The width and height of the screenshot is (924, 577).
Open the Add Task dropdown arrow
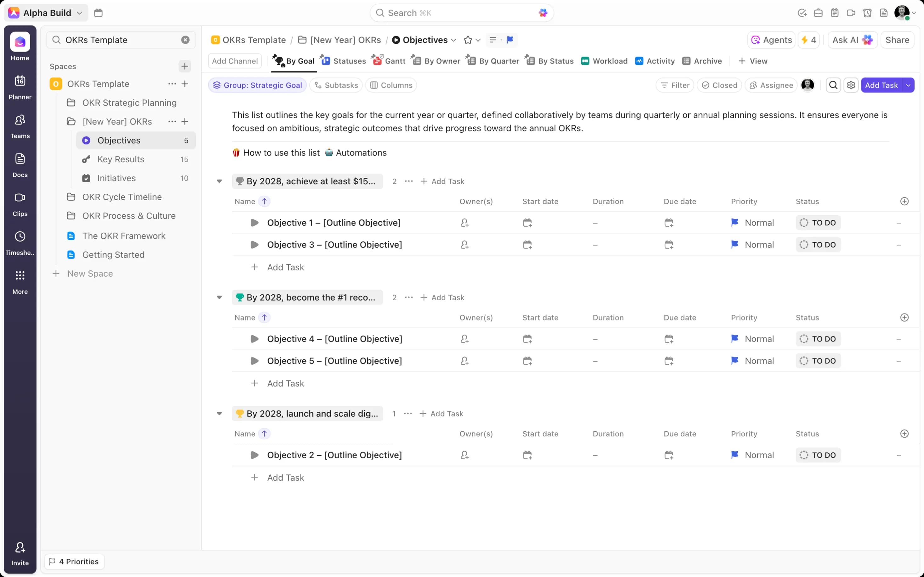click(908, 85)
